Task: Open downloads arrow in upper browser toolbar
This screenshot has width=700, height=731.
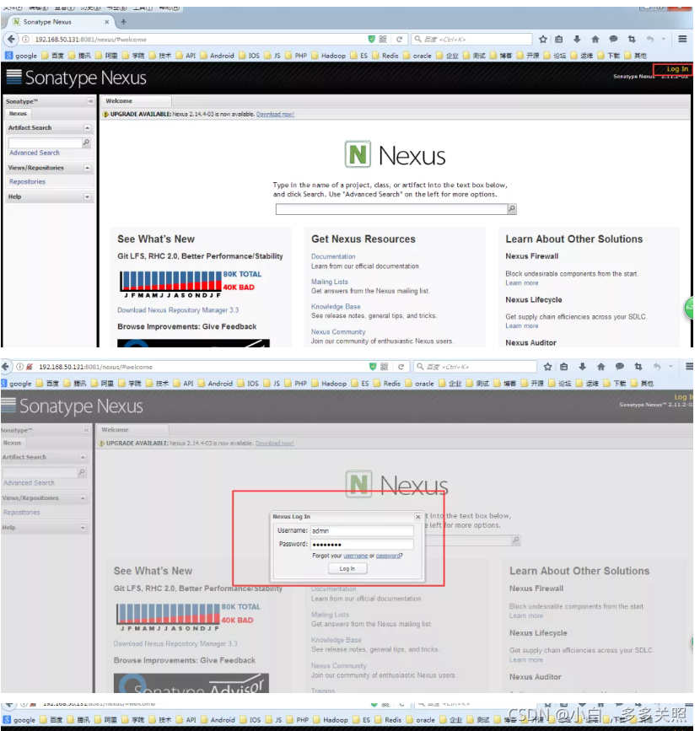Action: point(577,40)
